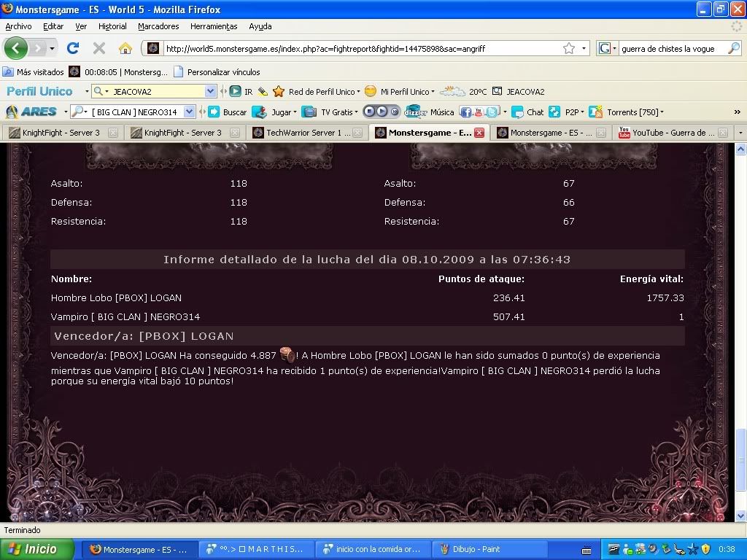The height and width of the screenshot is (560, 747).
Task: Click the search magnifier icon in search box
Action: pos(733,49)
